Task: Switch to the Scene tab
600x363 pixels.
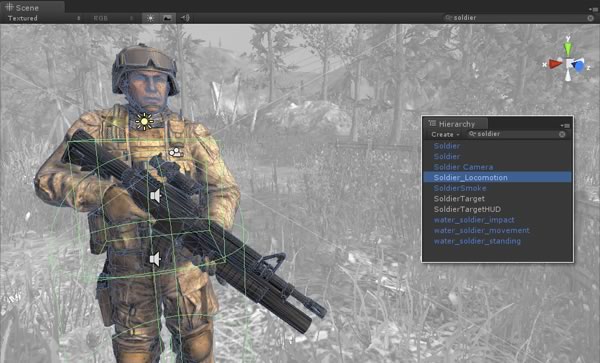Action: (32, 7)
